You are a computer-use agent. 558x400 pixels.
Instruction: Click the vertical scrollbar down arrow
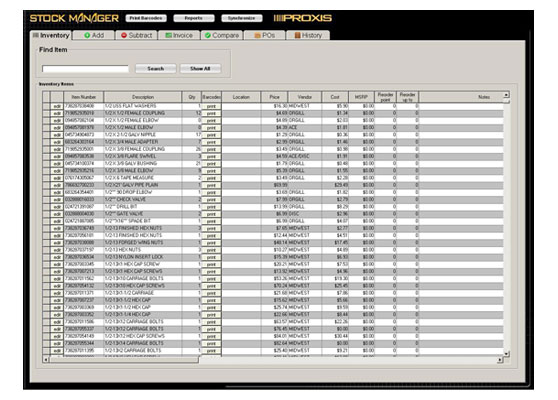pyautogui.click(x=506, y=354)
